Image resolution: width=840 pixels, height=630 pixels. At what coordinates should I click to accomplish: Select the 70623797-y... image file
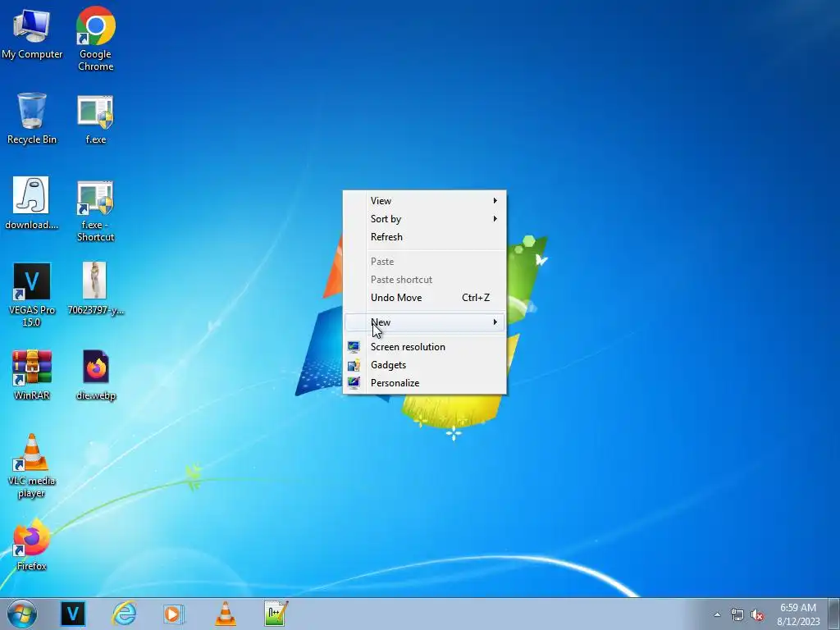coord(95,288)
